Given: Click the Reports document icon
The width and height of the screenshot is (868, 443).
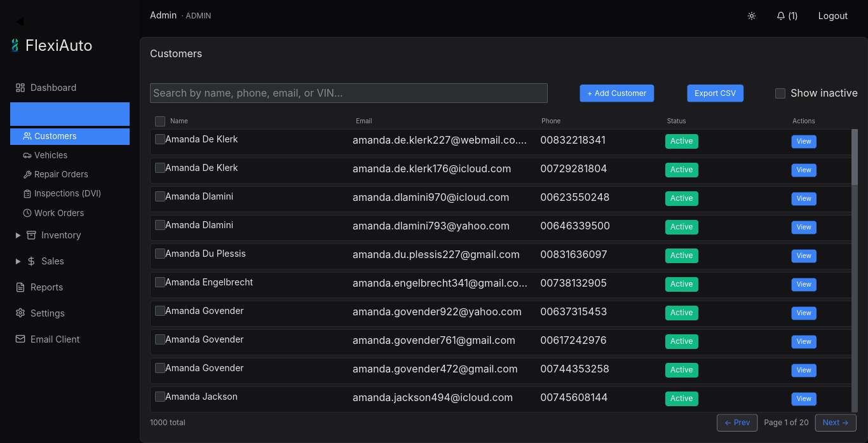Looking at the screenshot, I should click(x=20, y=287).
